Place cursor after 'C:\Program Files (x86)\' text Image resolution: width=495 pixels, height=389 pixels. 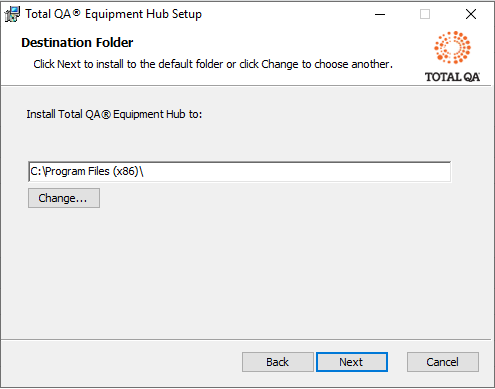click(x=145, y=172)
